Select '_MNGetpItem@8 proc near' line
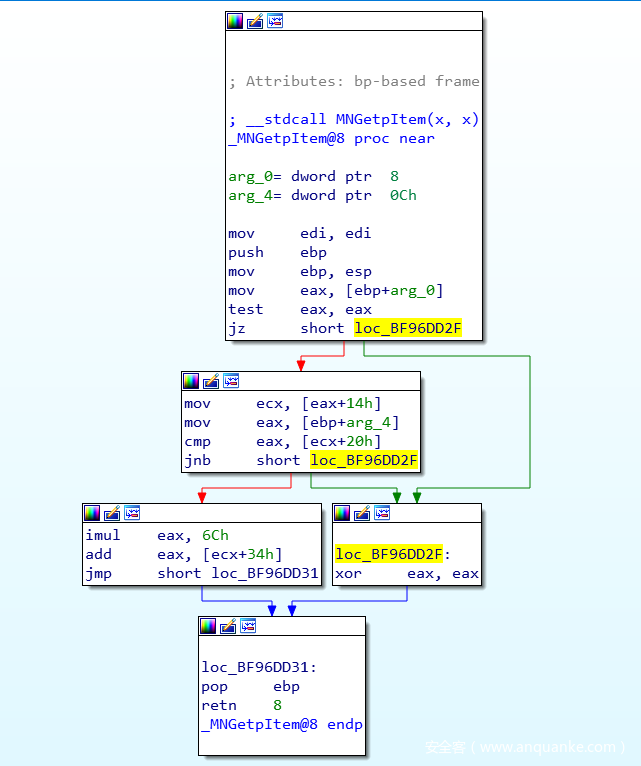The height and width of the screenshot is (766, 641). (x=331, y=138)
